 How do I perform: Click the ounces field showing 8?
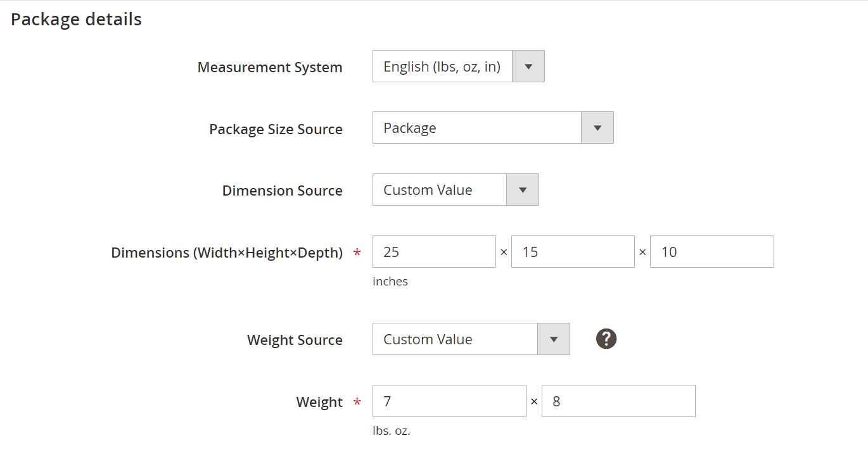pyautogui.click(x=618, y=401)
